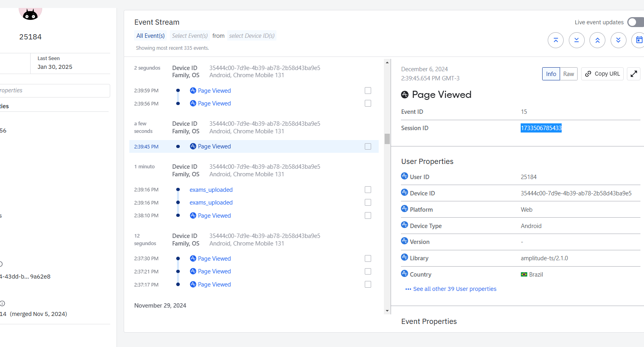
Task: Tick the checkbox for the first exams_uploaded event
Action: click(x=368, y=190)
